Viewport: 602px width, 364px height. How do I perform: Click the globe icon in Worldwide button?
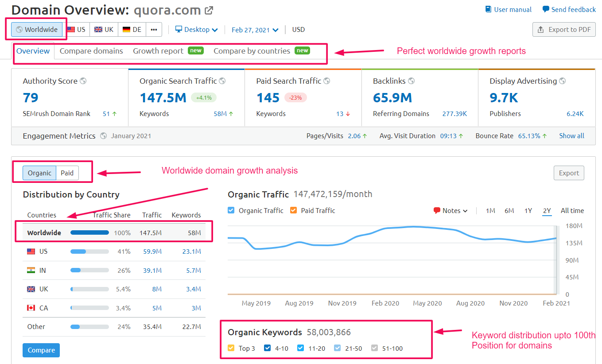point(19,30)
